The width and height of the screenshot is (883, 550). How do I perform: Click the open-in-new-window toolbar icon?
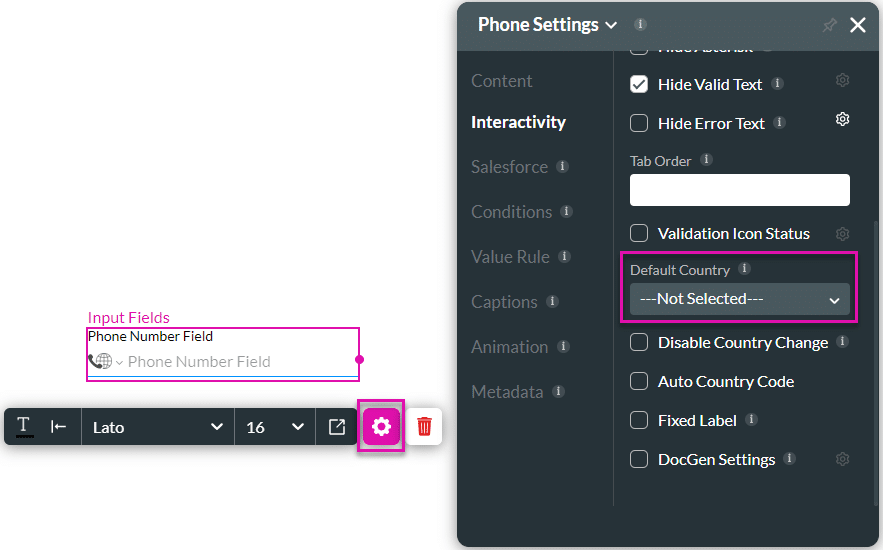tap(337, 427)
